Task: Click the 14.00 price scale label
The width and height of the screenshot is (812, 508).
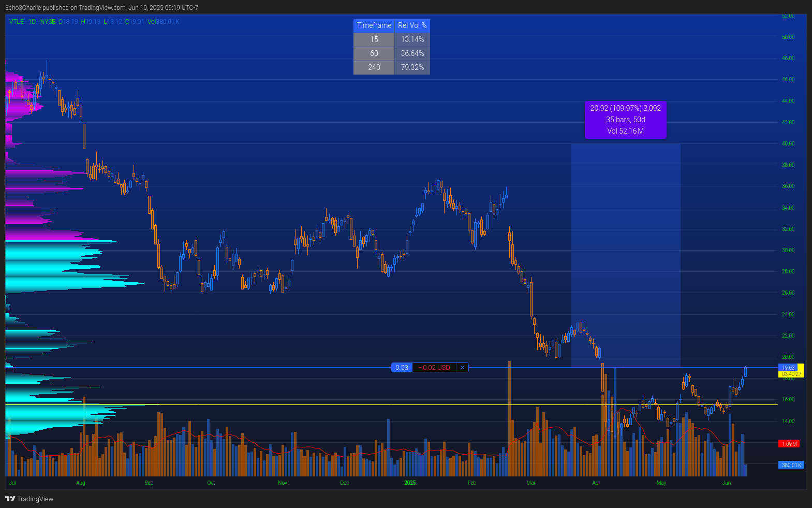Action: coord(788,421)
